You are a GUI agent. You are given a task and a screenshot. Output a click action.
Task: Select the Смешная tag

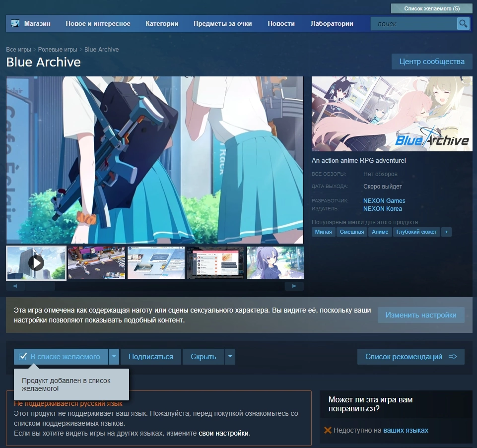(x=351, y=232)
